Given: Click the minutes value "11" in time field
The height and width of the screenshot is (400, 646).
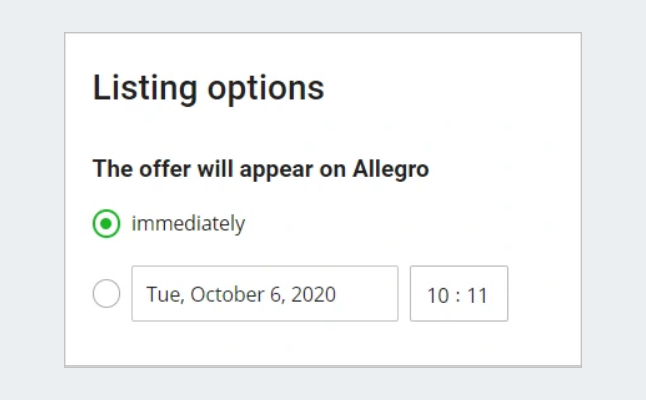Looking at the screenshot, I should (477, 295).
